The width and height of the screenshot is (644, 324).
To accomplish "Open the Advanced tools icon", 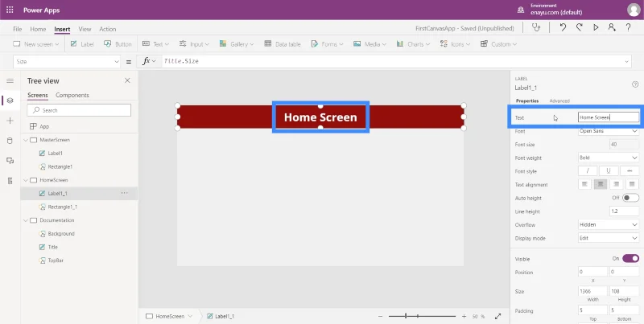I will [10, 181].
